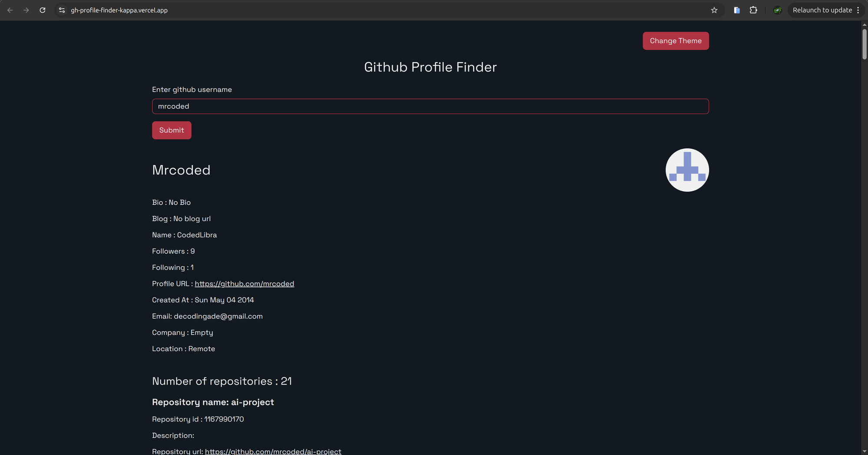Click Relaunch to update

coord(822,10)
